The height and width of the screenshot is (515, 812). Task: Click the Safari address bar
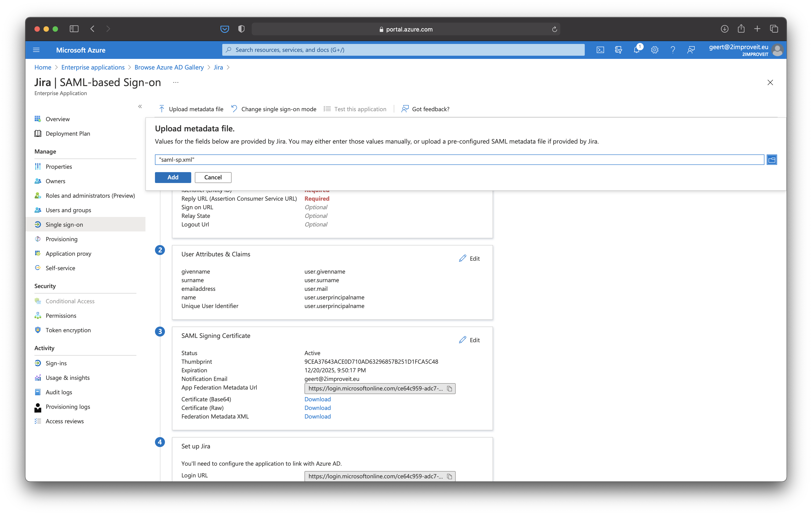(x=406, y=29)
